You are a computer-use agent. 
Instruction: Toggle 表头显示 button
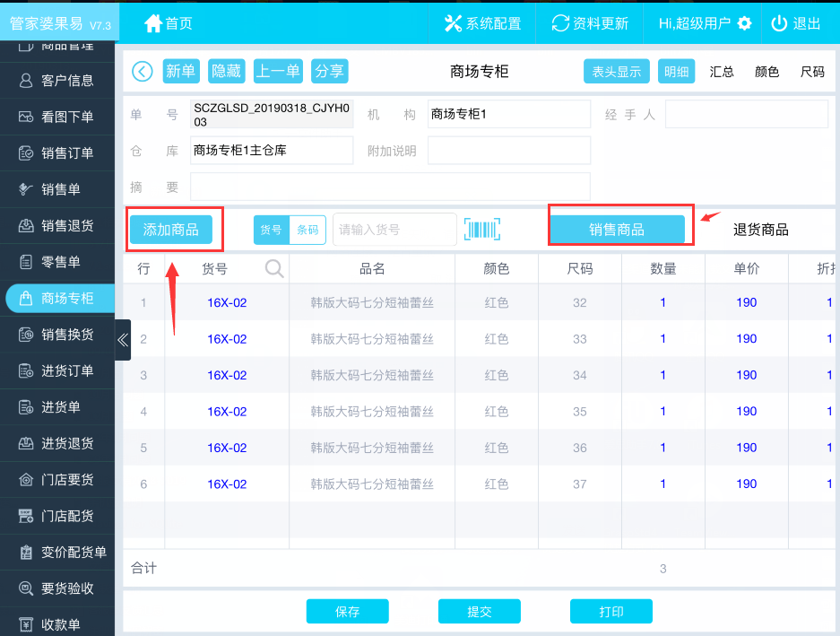coord(617,72)
